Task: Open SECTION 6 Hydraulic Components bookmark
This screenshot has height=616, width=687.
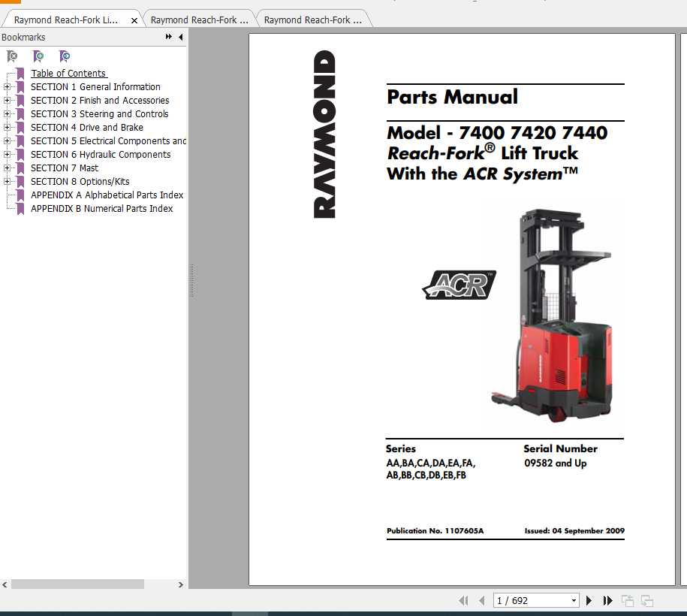Action: tap(101, 154)
